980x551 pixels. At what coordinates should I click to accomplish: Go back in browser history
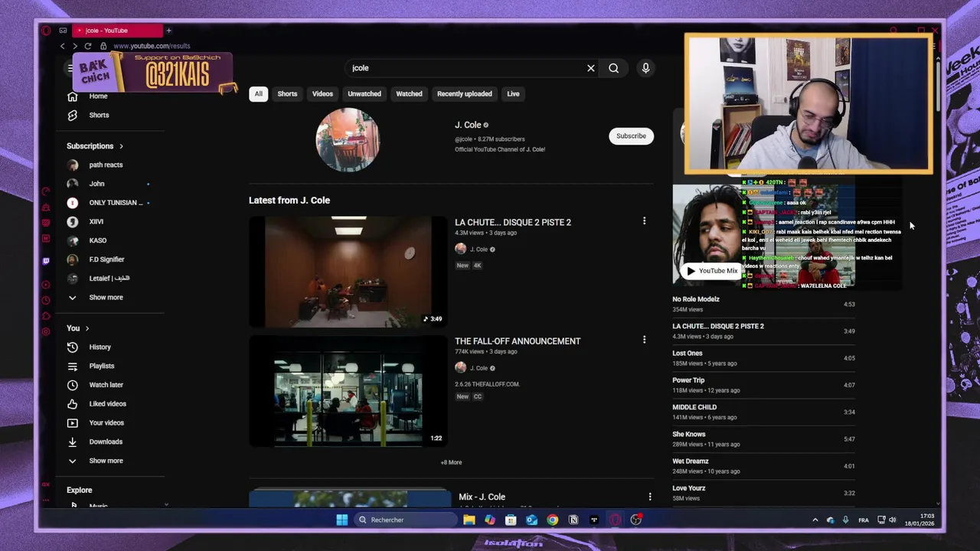[x=63, y=46]
